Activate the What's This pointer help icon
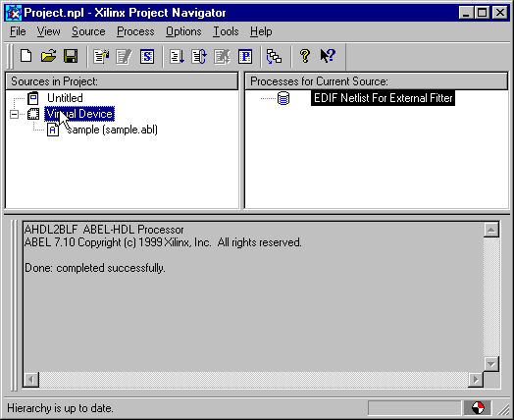This screenshot has width=514, height=420. coord(328,56)
